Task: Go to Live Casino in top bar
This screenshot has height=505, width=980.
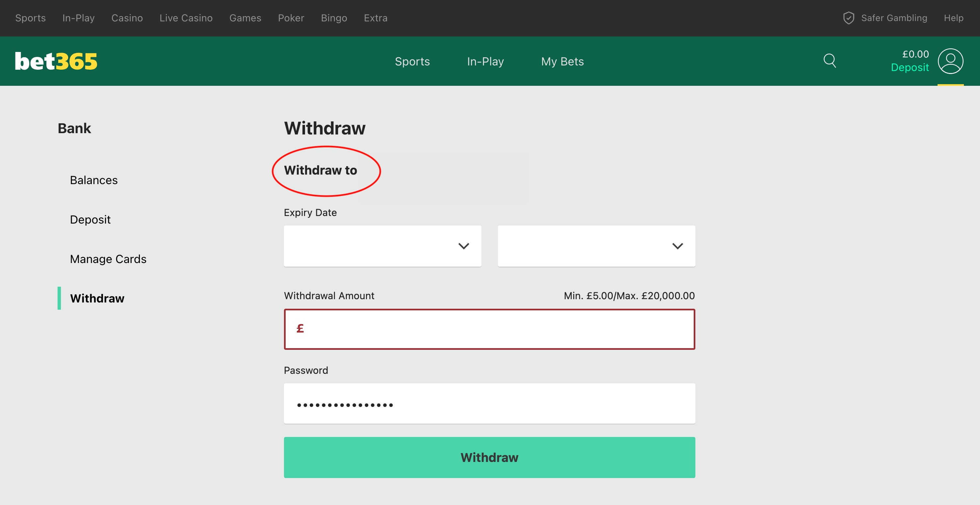Action: click(x=186, y=18)
